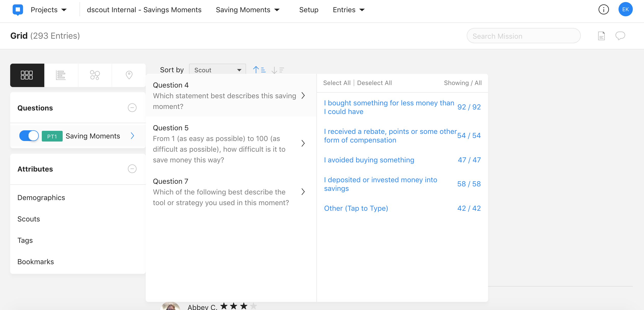Click Abbey C. scout avatar thumbnail
This screenshot has width=644, height=310.
click(x=170, y=306)
